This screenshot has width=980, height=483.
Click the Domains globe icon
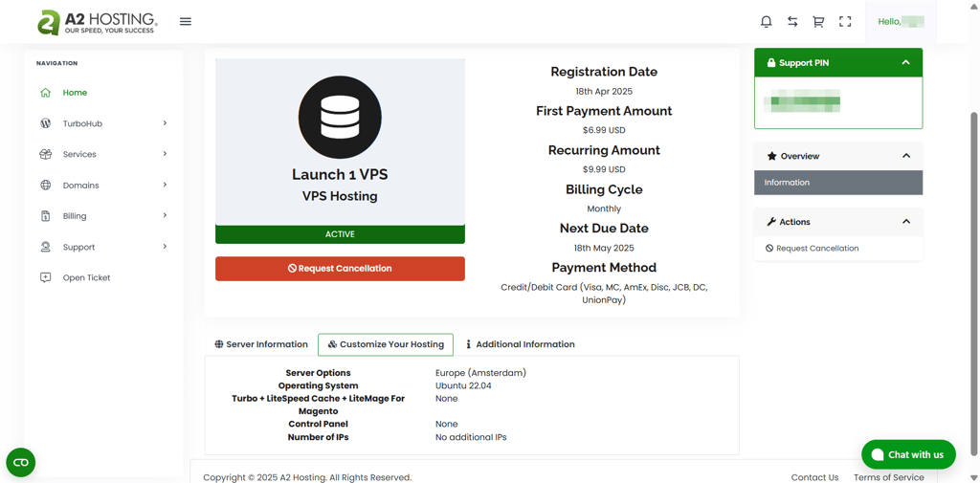pos(45,185)
